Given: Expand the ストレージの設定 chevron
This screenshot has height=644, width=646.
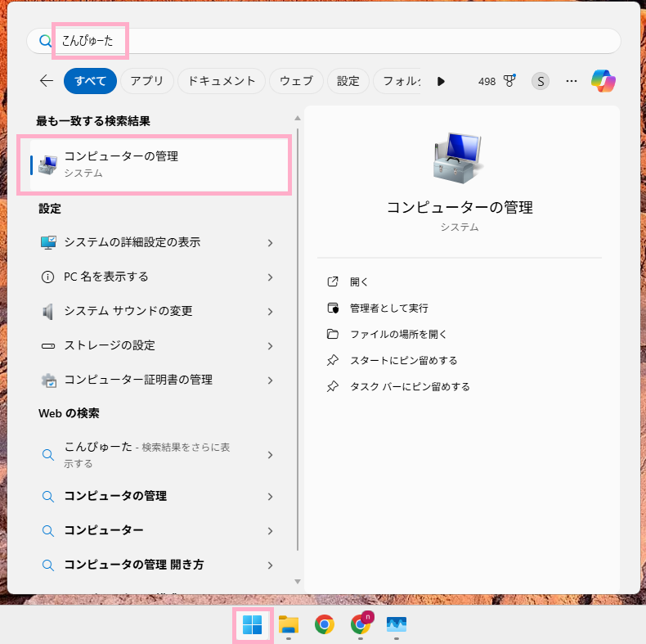Looking at the screenshot, I should tap(271, 346).
